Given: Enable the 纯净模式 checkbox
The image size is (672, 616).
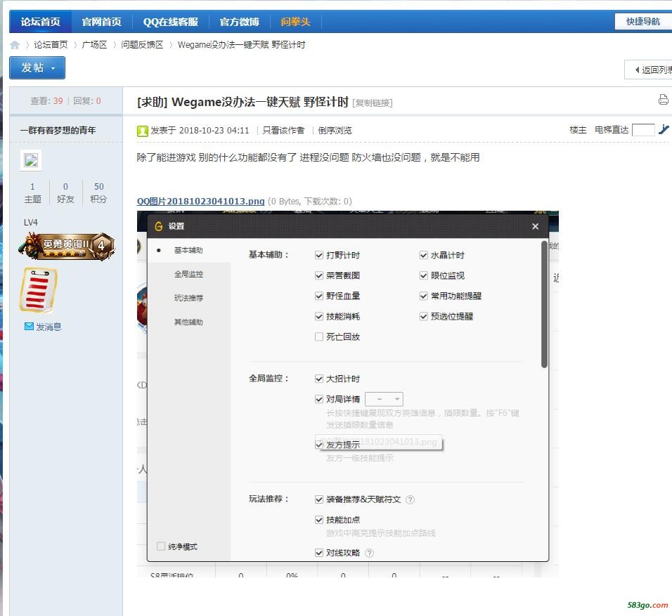Looking at the screenshot, I should coord(161,546).
